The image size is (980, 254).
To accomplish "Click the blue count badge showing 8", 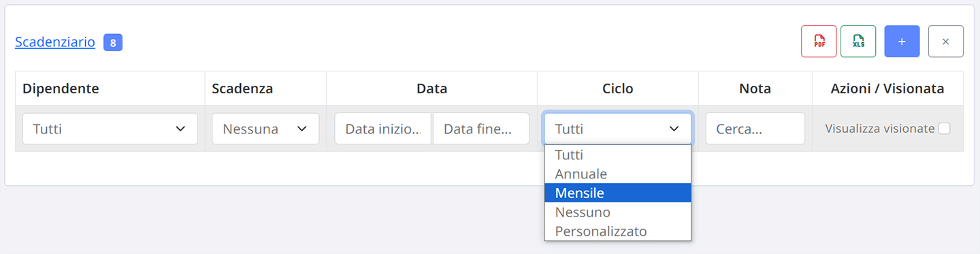I will [x=113, y=43].
